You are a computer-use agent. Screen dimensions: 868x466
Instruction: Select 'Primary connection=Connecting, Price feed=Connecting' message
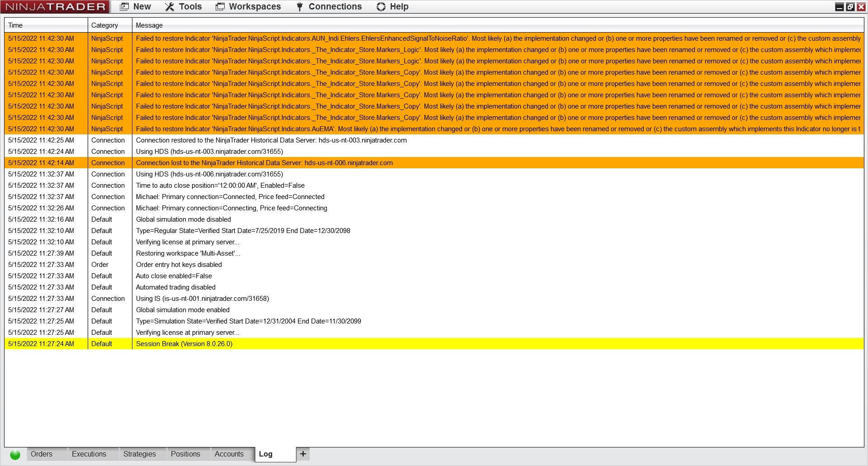pyautogui.click(x=231, y=208)
